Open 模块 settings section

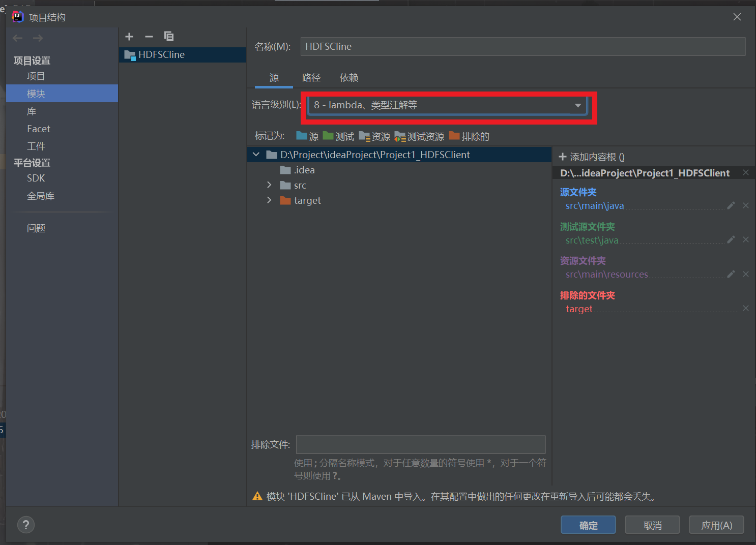[62, 94]
